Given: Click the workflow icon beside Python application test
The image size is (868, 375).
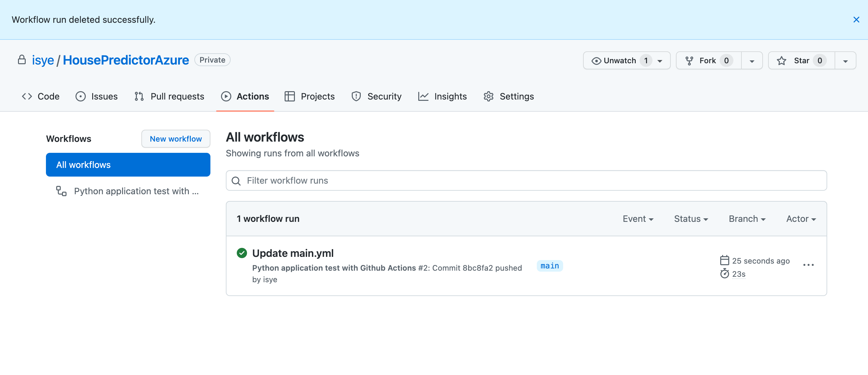Looking at the screenshot, I should [61, 191].
